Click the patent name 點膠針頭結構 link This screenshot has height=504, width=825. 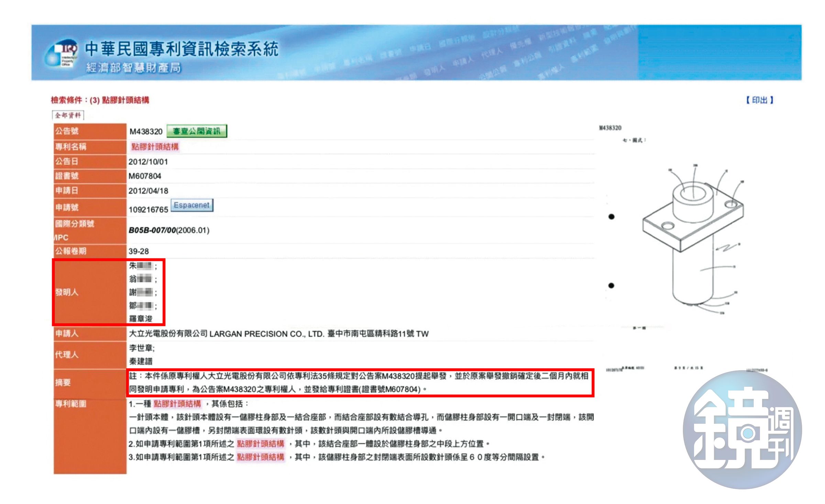pyautogui.click(x=155, y=147)
